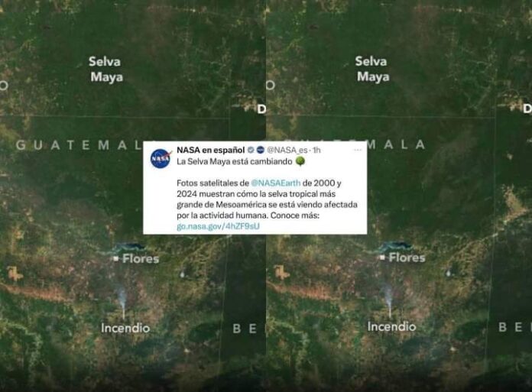This screenshot has width=532, height=392.
Task: Open the @NASAEarth mention
Action: pyautogui.click(x=275, y=183)
